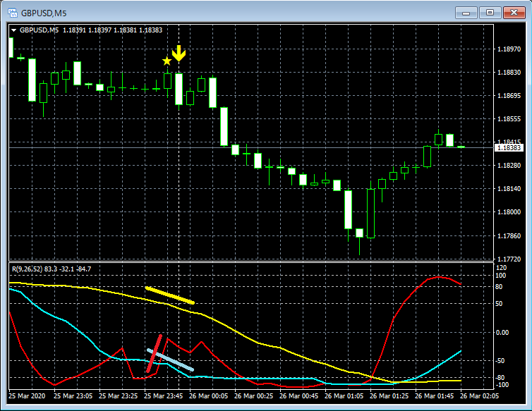Screen dimensions: 532x411
Task: Click the 25 Mar 23:05 time label
Action: click(73, 396)
